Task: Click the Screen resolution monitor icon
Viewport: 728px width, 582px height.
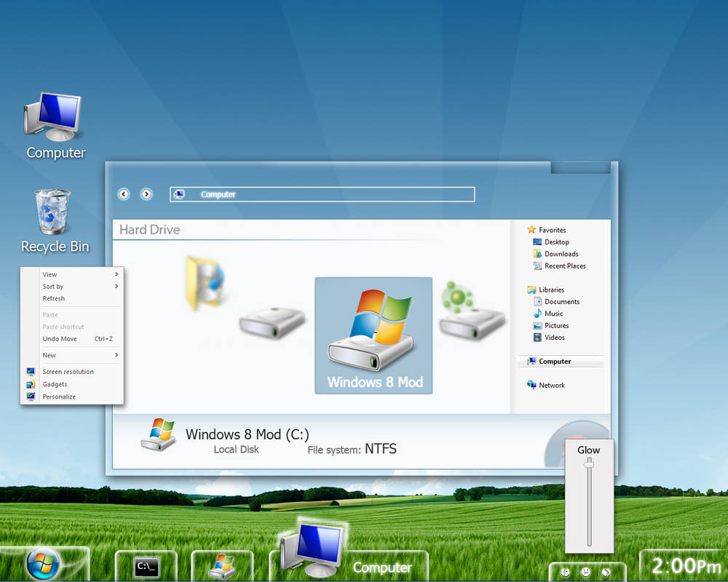Action: pyautogui.click(x=31, y=371)
